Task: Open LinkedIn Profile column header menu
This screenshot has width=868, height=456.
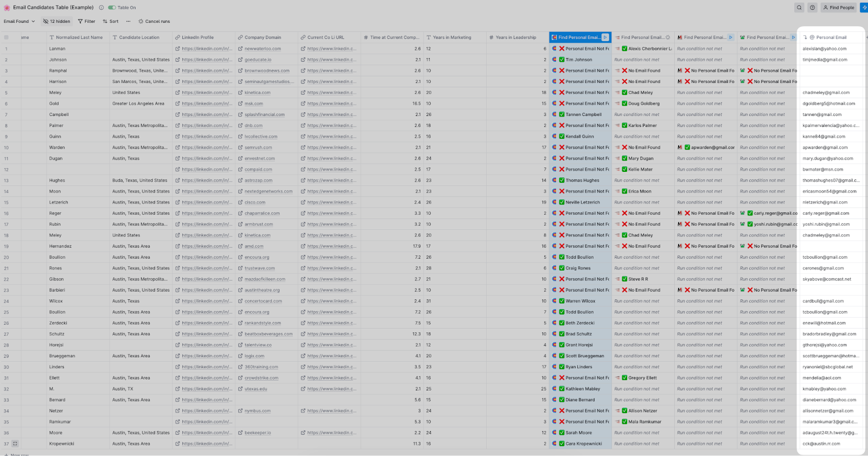Action: coord(203,37)
